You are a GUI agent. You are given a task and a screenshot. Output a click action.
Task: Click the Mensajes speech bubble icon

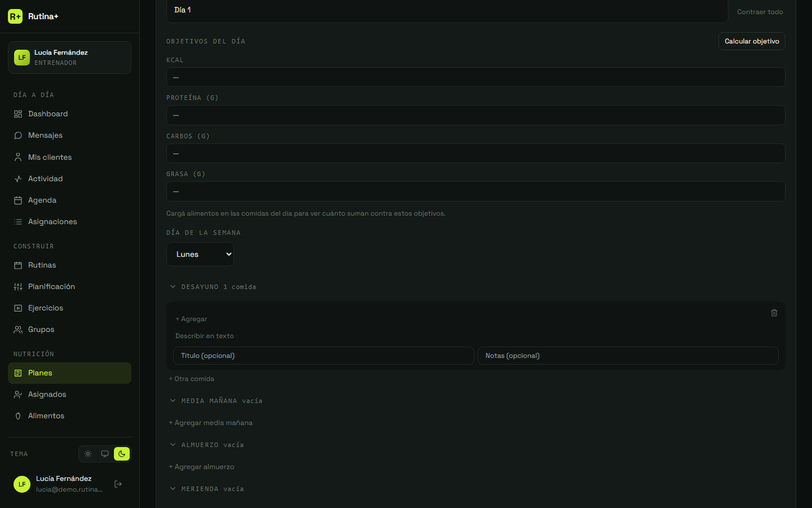[x=18, y=135]
